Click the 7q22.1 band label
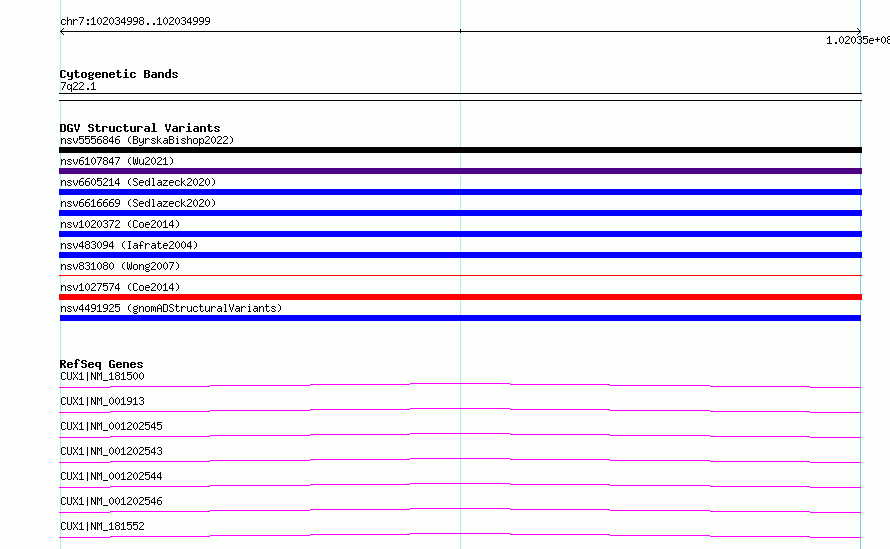Screen dimensions: 890x549 [x=78, y=86]
